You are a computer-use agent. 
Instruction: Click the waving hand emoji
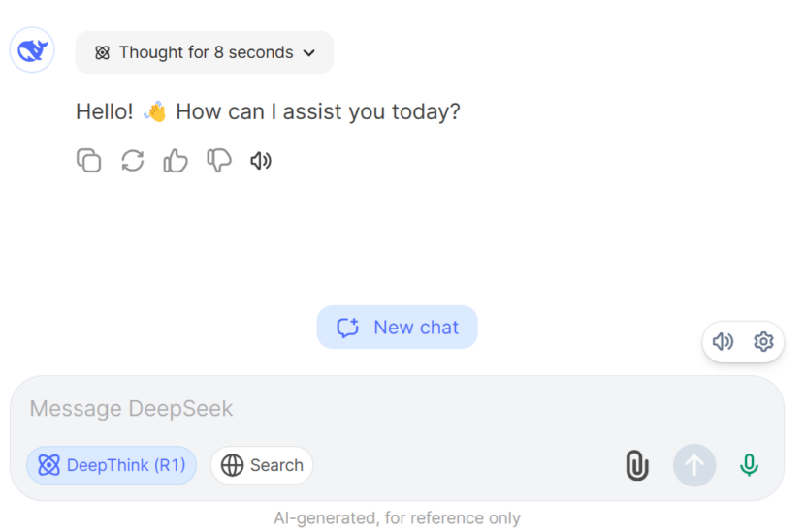click(x=155, y=111)
